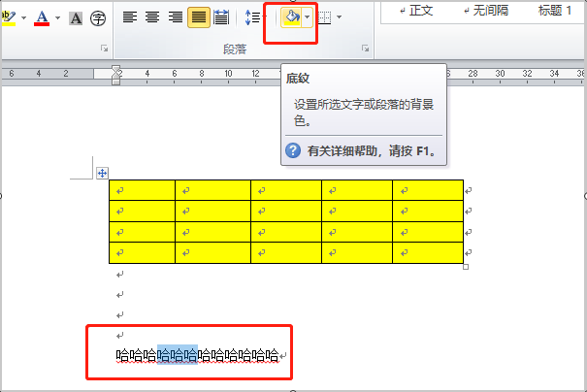Image resolution: width=587 pixels, height=392 pixels.
Task: Open the highlight color dropdown arrow
Action: click(x=23, y=17)
